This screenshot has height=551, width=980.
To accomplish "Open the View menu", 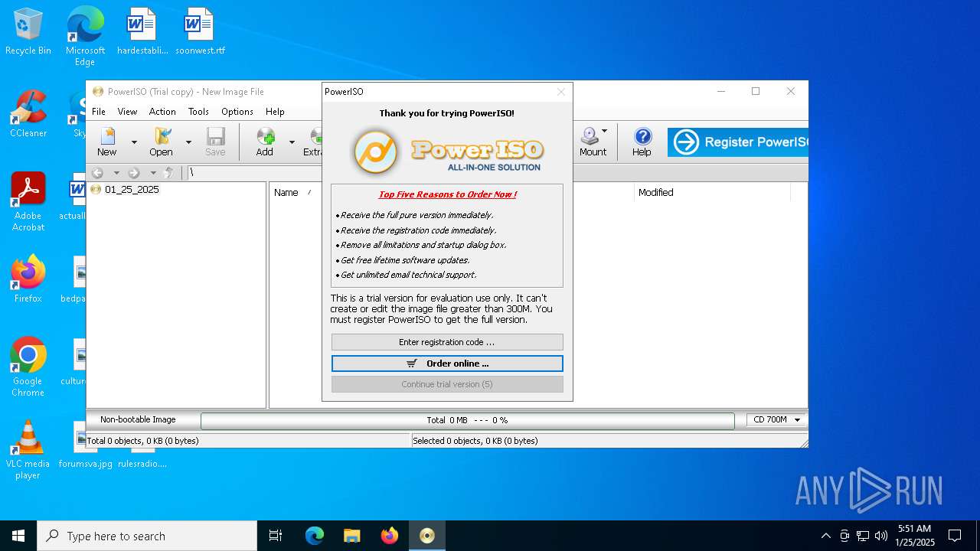I will [127, 112].
